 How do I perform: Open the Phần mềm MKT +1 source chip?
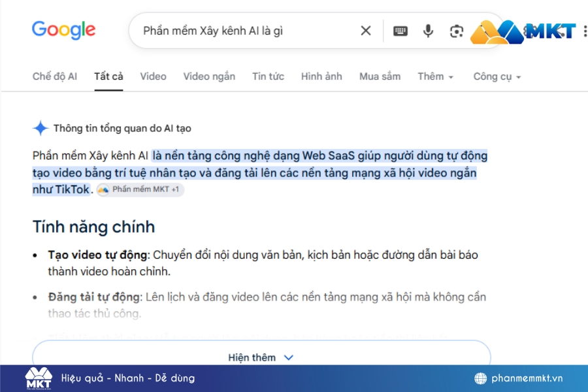tap(140, 189)
